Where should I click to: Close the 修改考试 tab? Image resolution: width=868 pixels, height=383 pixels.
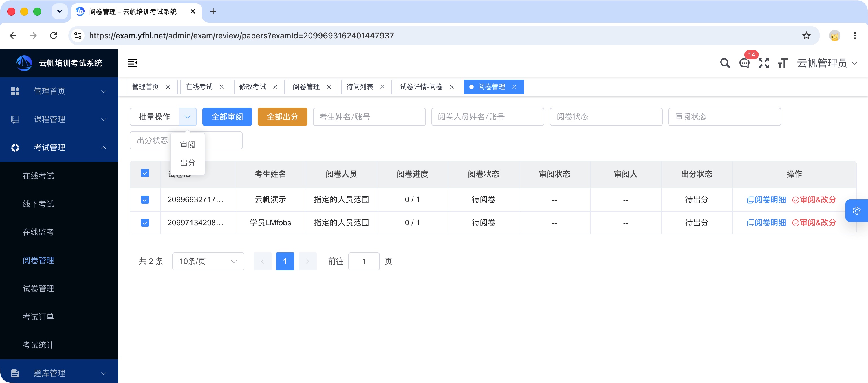[275, 87]
